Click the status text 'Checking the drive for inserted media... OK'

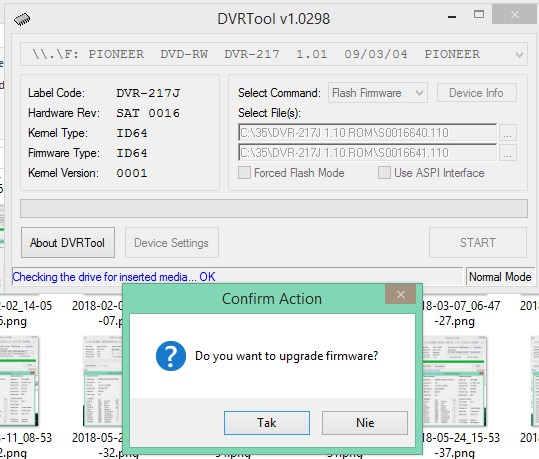tap(114, 277)
